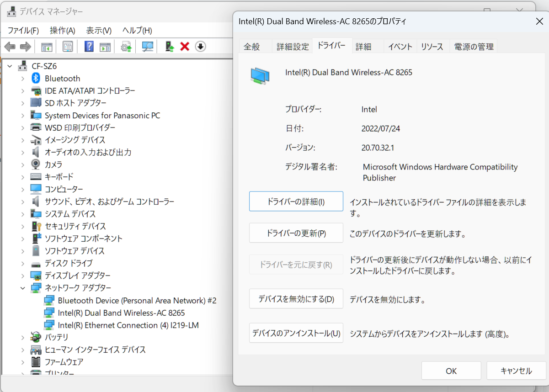Expand the コンピューター category

[23, 189]
